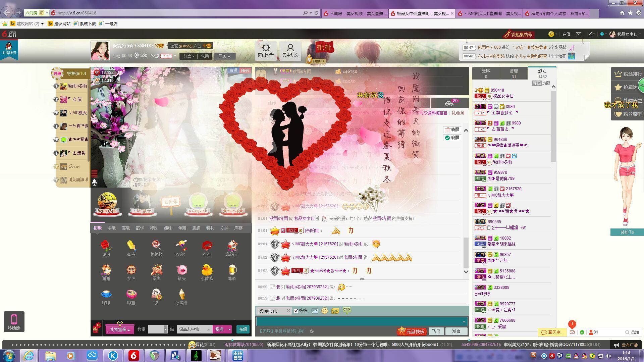
Task: Toggle the Hi-Fi audio mode
Action: pyautogui.click(x=245, y=70)
